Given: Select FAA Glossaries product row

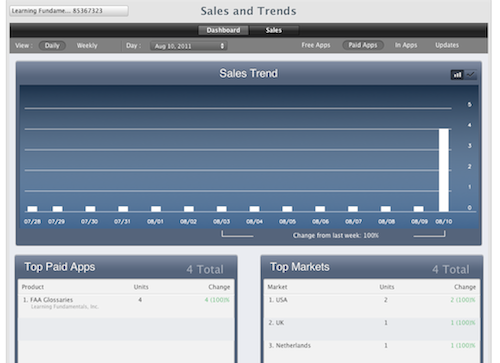Looking at the screenshot, I should pos(126,306).
